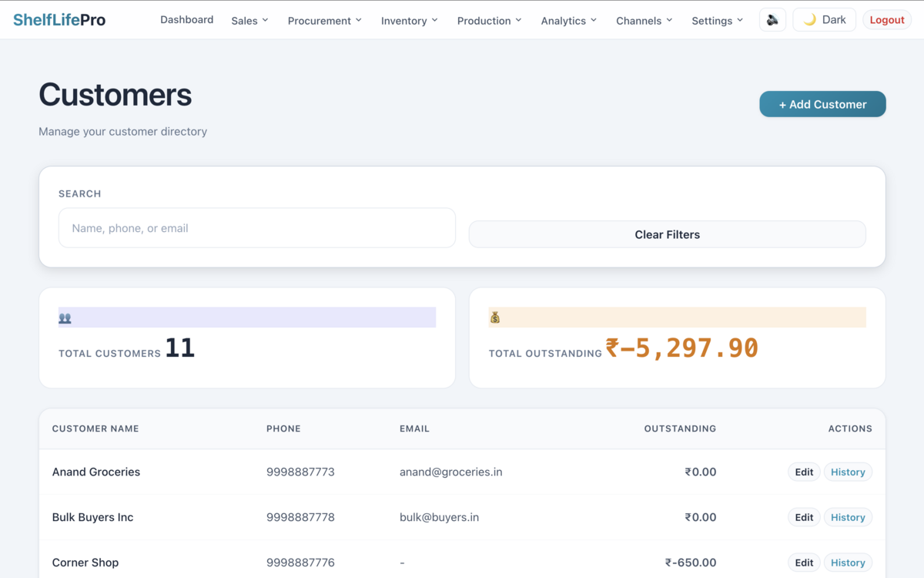Open the Procurement dropdown menu
Image resolution: width=924 pixels, height=578 pixels.
[x=324, y=21]
